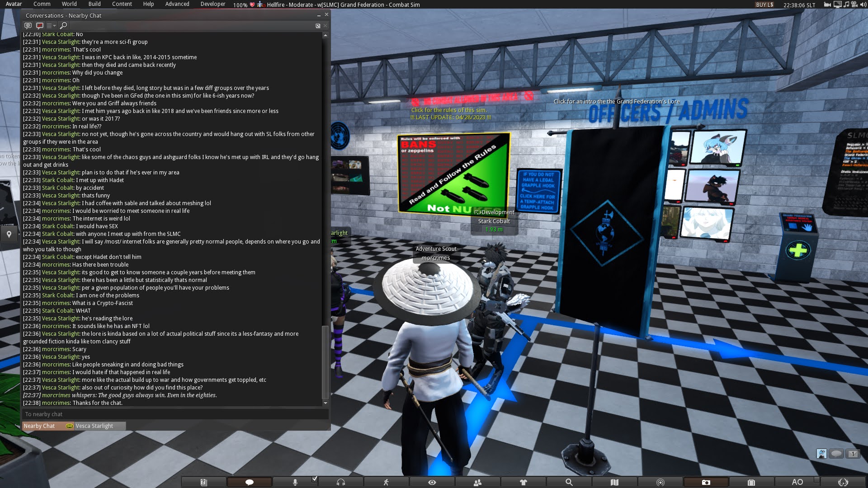The height and width of the screenshot is (488, 868).
Task: Click the Mini-map radar toolbar icon
Action: (x=660, y=482)
